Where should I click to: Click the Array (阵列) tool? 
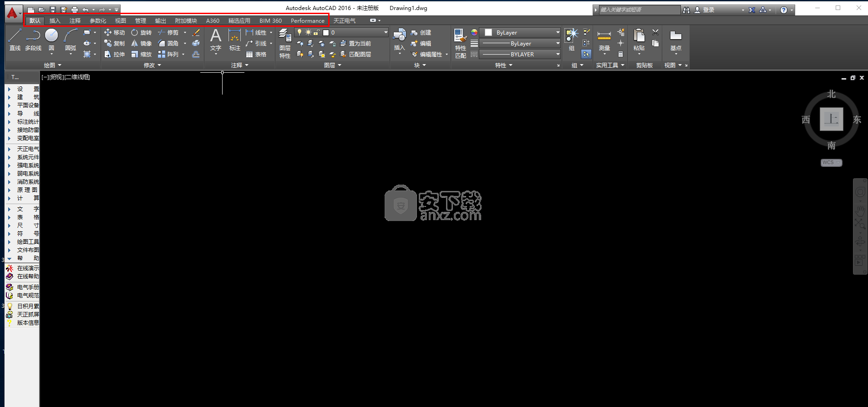(168, 55)
